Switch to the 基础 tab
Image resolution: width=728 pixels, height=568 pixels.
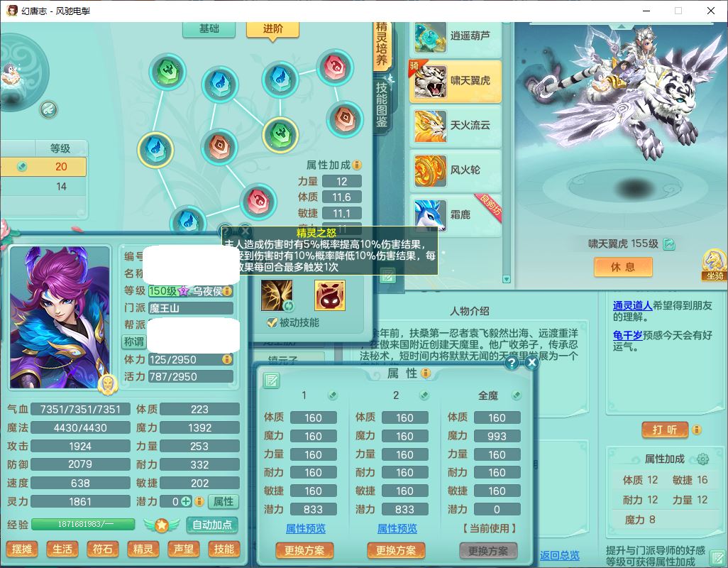click(209, 29)
